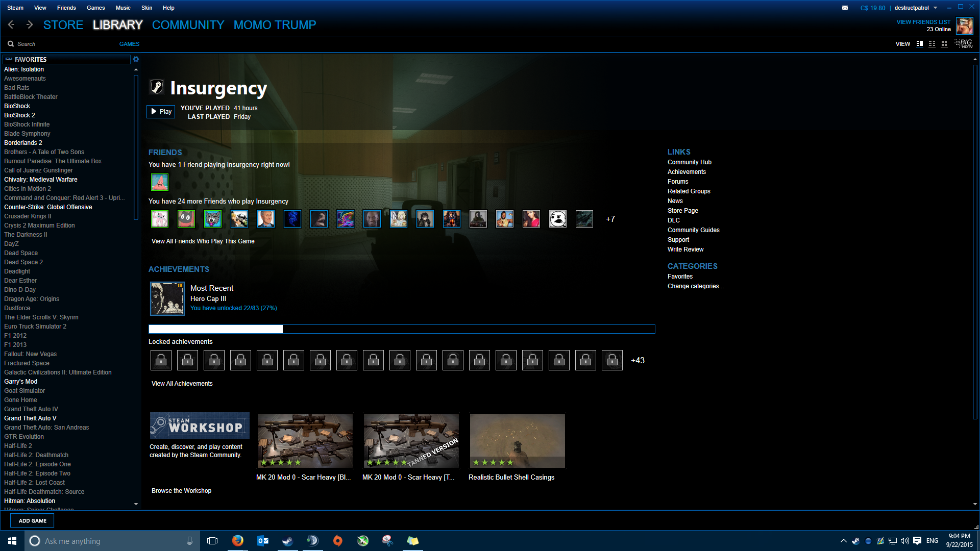The height and width of the screenshot is (551, 980).
Task: Open the Write Review link
Action: point(685,249)
